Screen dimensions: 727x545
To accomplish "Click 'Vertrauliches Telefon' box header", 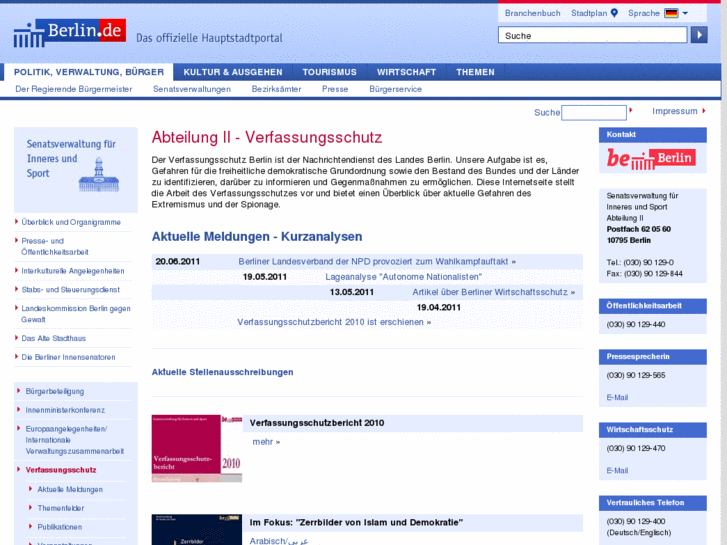I will point(653,503).
